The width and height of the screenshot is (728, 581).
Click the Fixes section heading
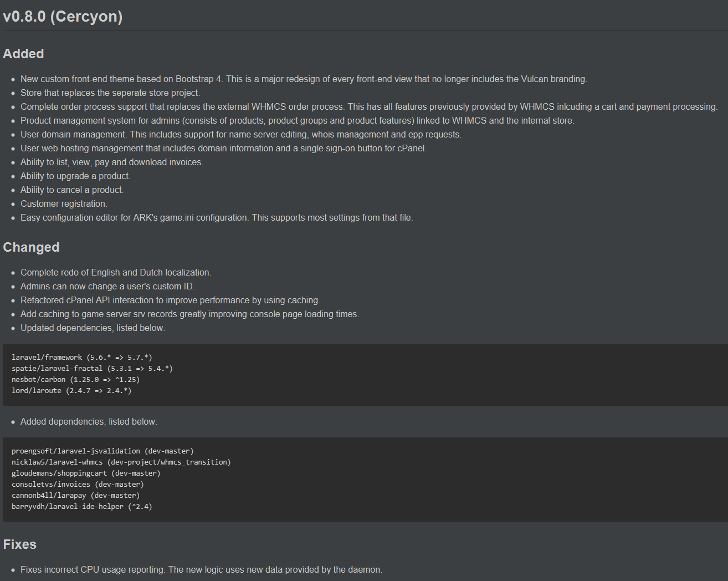click(19, 544)
